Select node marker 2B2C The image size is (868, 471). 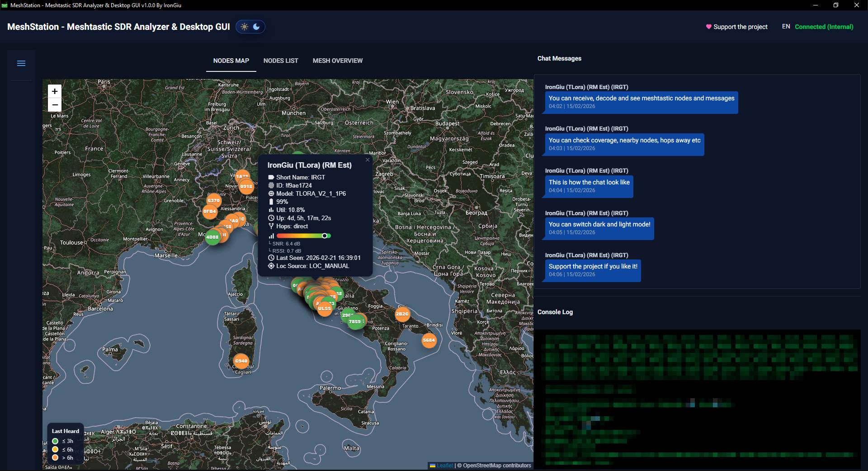click(x=402, y=314)
